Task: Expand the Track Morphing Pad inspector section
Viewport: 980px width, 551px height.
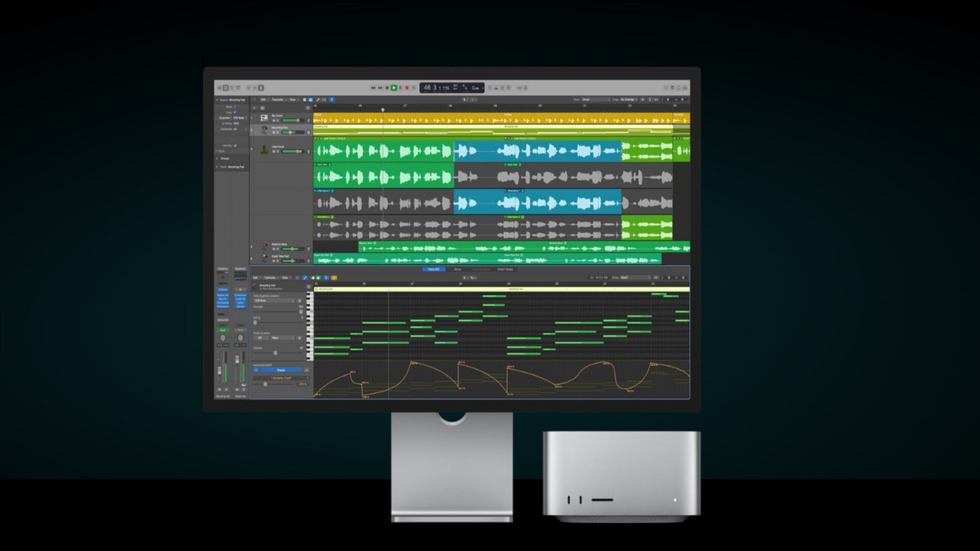Action: tap(217, 167)
